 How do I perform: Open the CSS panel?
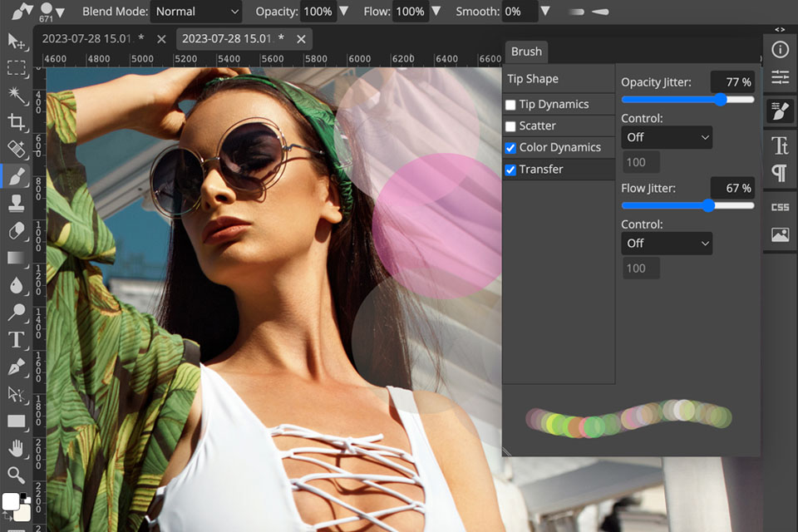click(780, 205)
